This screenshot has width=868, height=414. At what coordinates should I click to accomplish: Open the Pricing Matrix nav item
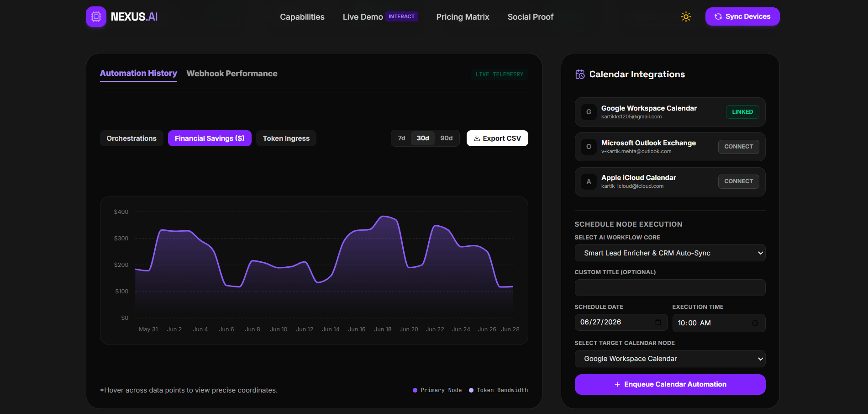coord(463,17)
